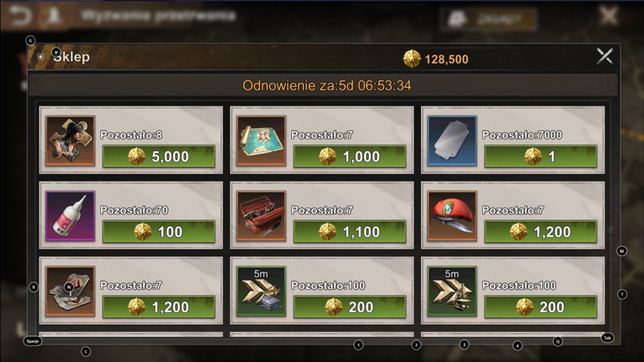This screenshot has height=362, width=644.
Task: Select the red toolbox item icon
Action: click(x=261, y=216)
